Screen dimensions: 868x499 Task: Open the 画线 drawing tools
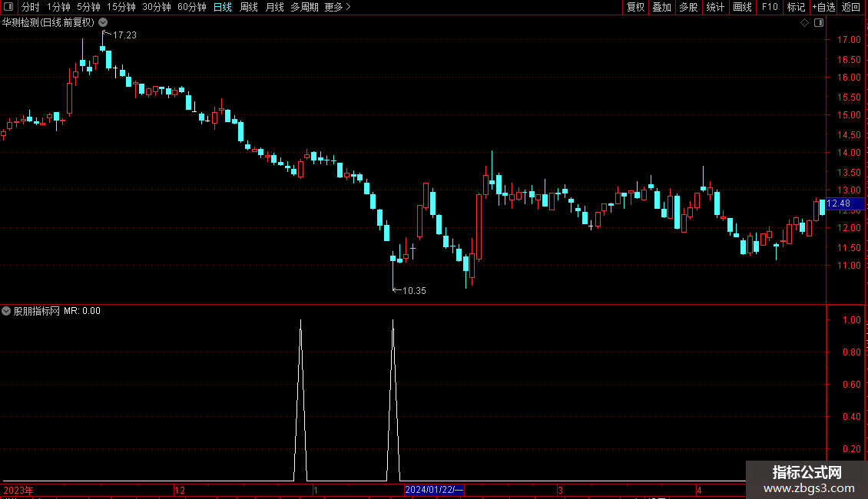[x=742, y=7]
